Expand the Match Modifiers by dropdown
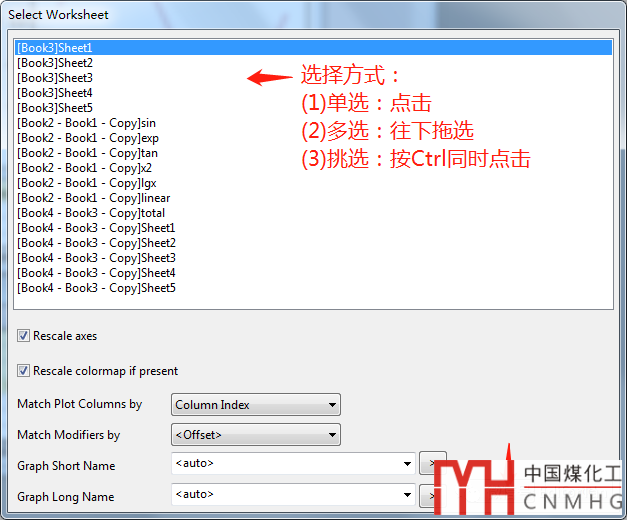 [255, 435]
